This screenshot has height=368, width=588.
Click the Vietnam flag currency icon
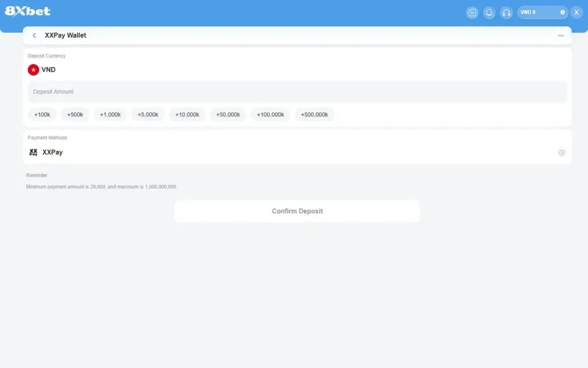click(x=33, y=70)
